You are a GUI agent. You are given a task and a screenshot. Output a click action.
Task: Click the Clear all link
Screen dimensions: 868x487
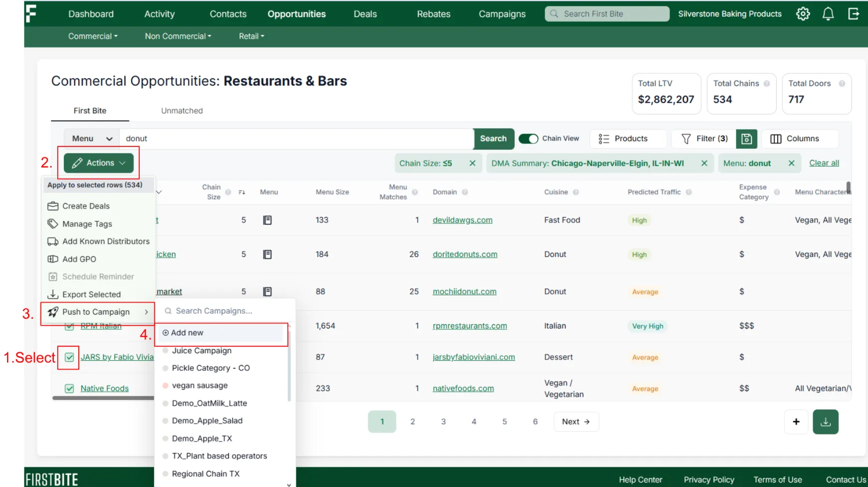coord(824,163)
